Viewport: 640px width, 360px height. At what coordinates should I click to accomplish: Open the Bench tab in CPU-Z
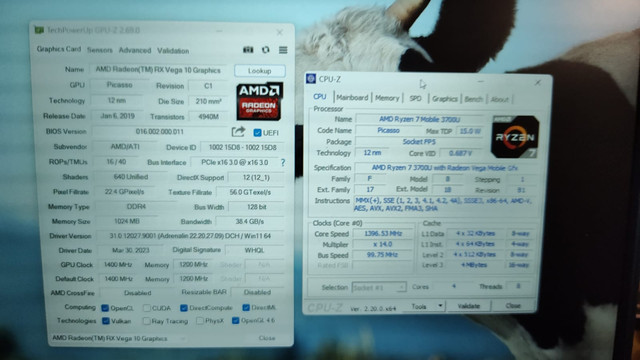[473, 99]
